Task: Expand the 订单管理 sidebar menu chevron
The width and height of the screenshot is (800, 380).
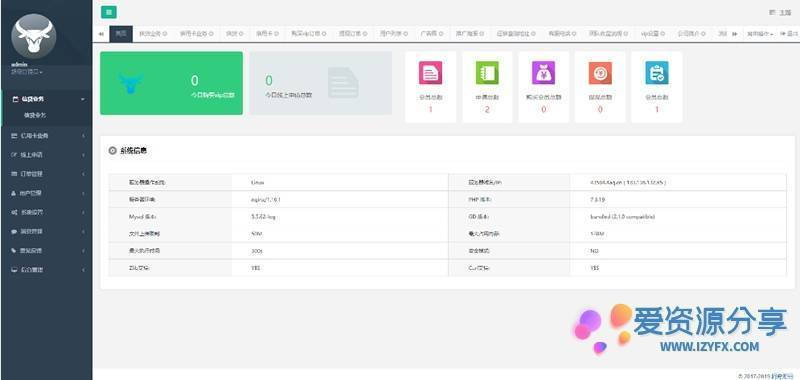Action: (83, 174)
